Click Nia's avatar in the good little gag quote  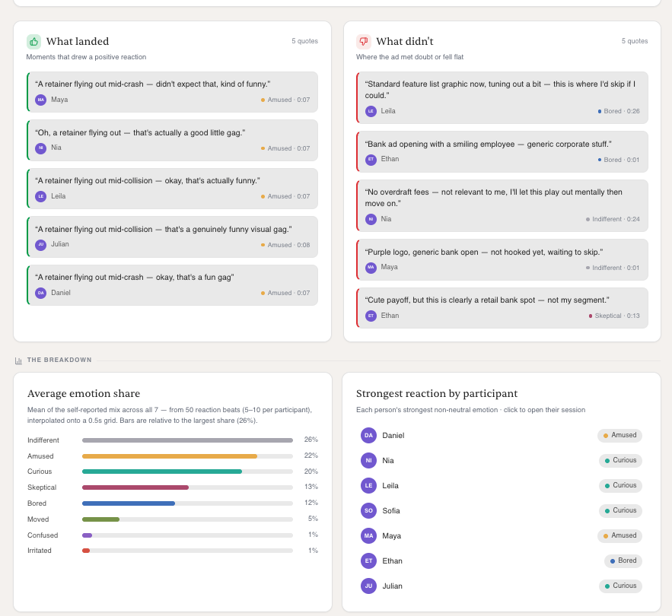click(40, 148)
